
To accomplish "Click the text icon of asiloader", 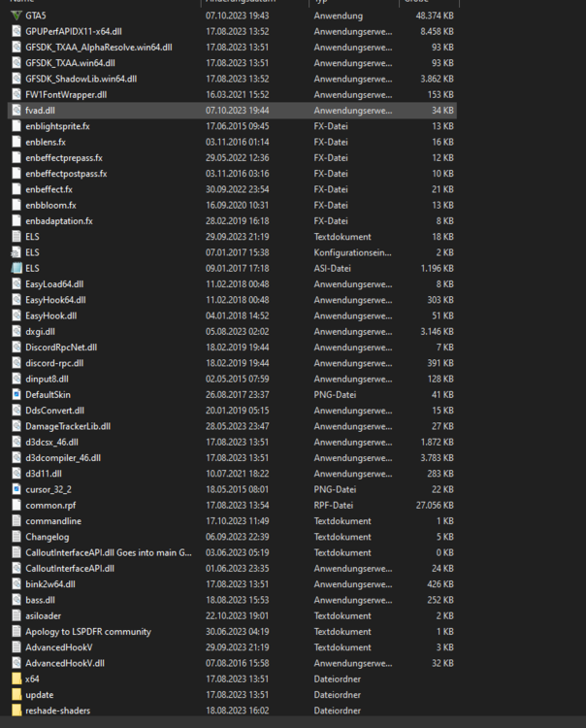I will click(x=16, y=615).
